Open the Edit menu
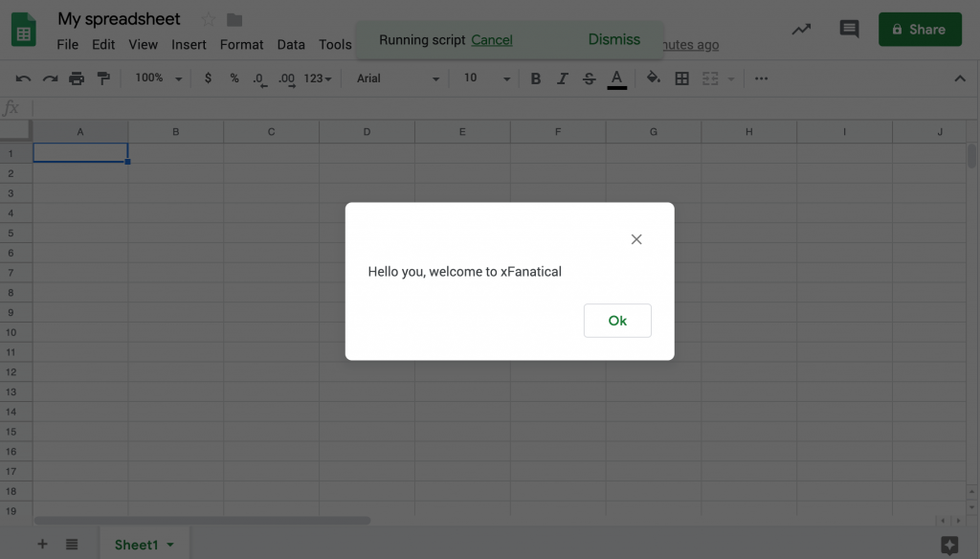980x559 pixels. pos(103,44)
